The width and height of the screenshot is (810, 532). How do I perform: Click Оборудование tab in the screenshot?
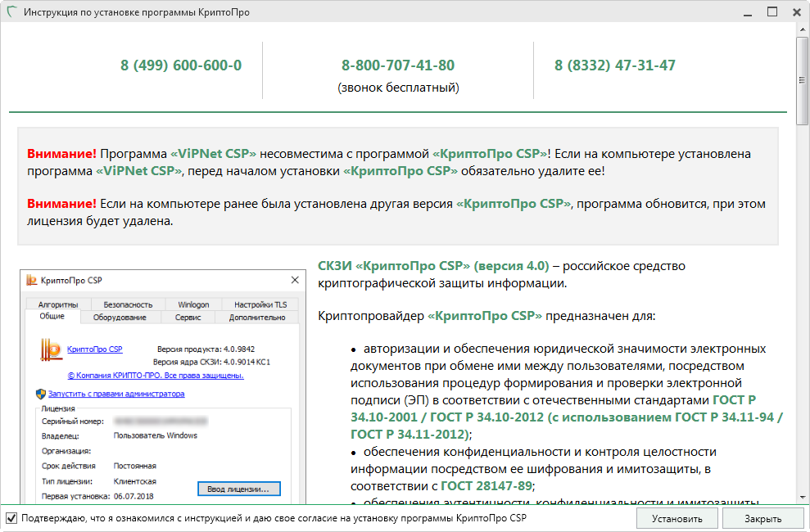pyautogui.click(x=120, y=318)
